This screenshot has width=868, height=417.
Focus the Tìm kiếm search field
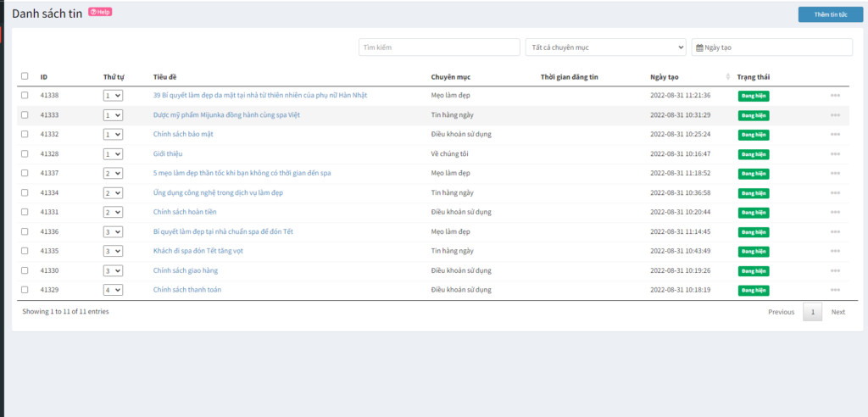pyautogui.click(x=439, y=47)
